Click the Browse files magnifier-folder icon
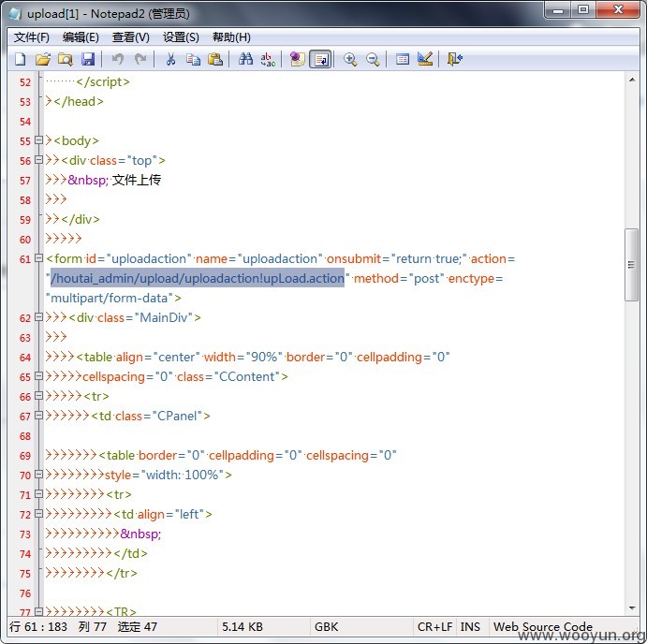Screen dimensions: 647x644 [66, 59]
